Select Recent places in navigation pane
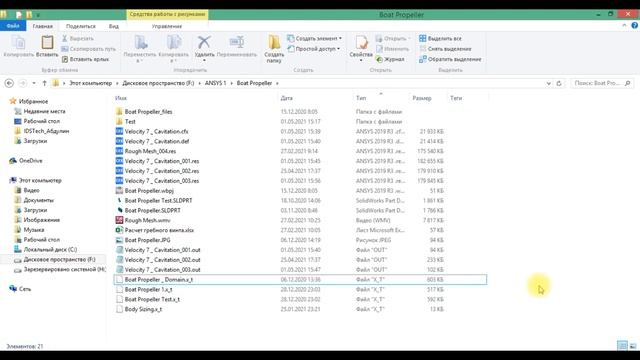The width and height of the screenshot is (640, 360). (x=44, y=111)
